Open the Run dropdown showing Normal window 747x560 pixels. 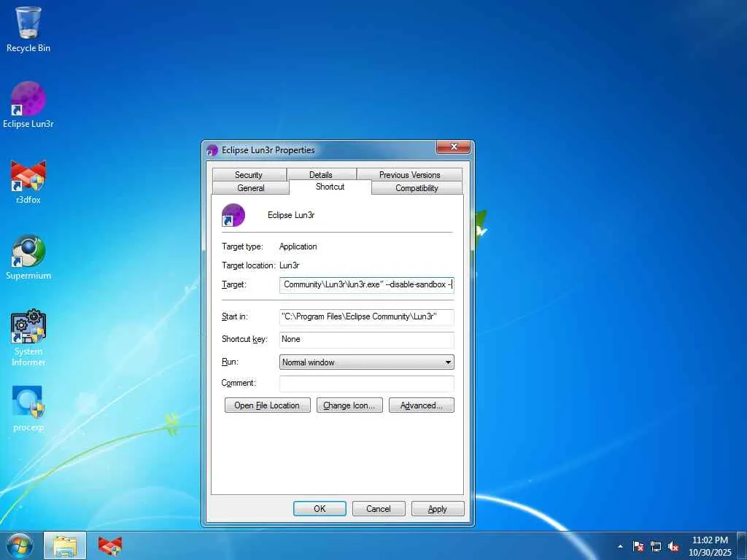tap(366, 362)
